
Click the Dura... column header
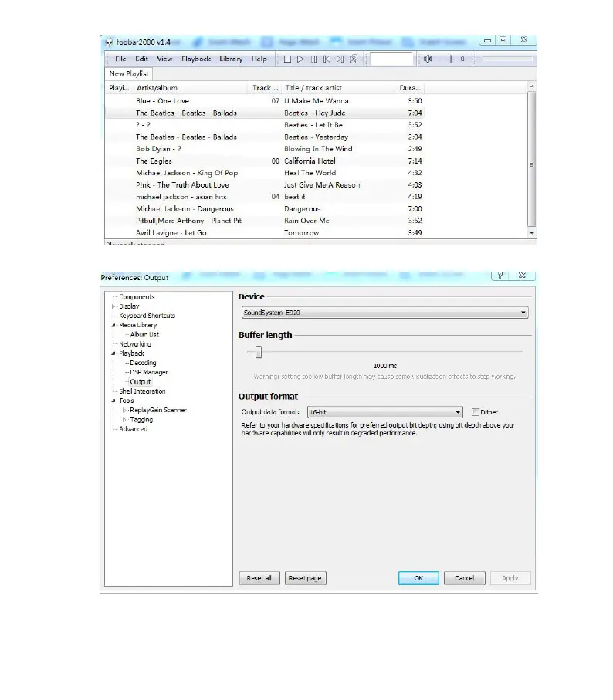(409, 88)
